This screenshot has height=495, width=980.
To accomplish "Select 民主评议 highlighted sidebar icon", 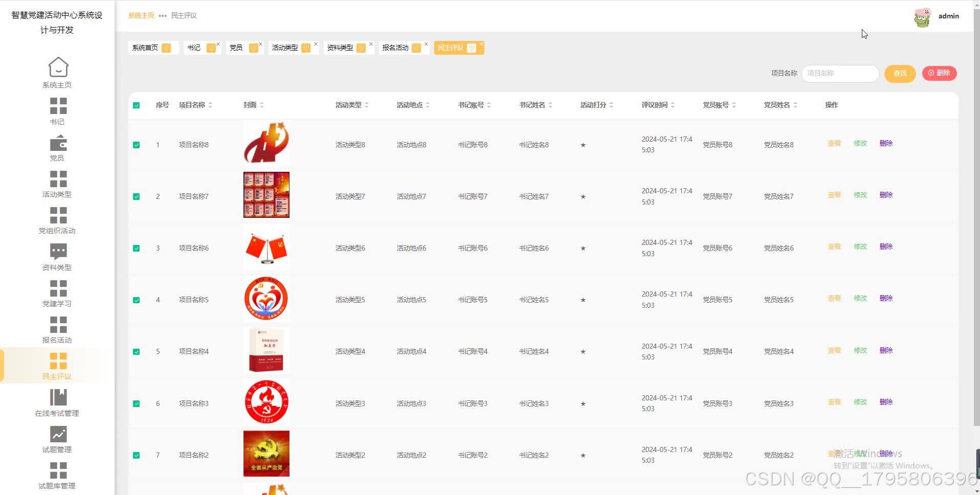I will coord(58,361).
